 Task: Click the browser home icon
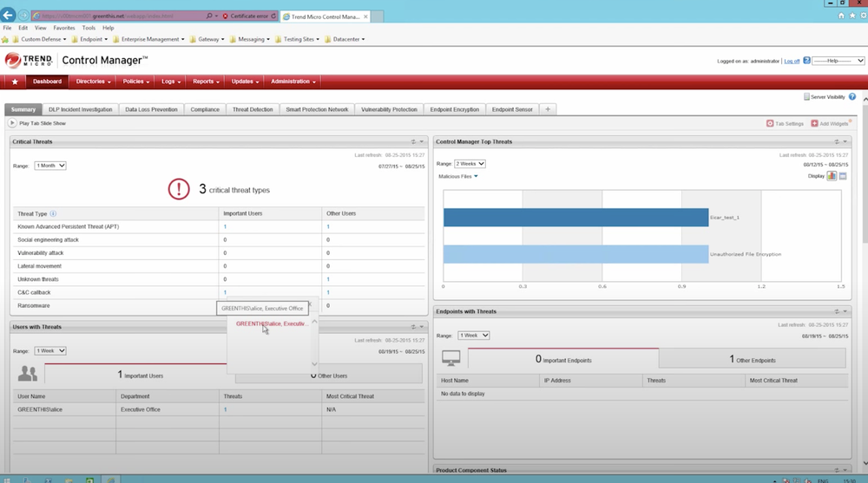pyautogui.click(x=841, y=16)
